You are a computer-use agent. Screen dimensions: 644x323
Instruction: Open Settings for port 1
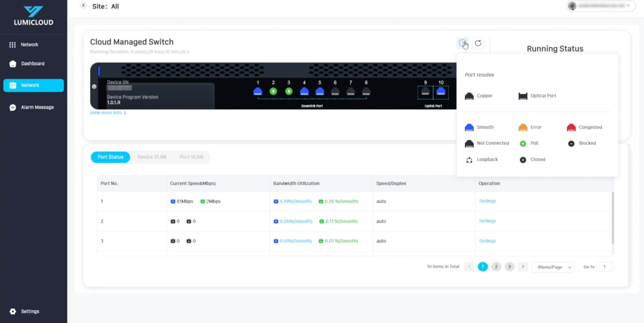click(x=488, y=201)
